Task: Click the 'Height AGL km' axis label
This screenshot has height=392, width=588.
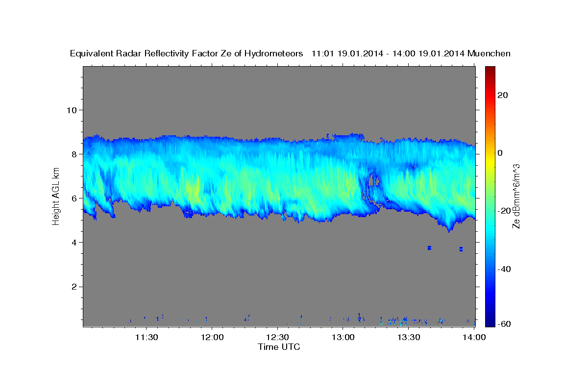Action: (x=56, y=196)
